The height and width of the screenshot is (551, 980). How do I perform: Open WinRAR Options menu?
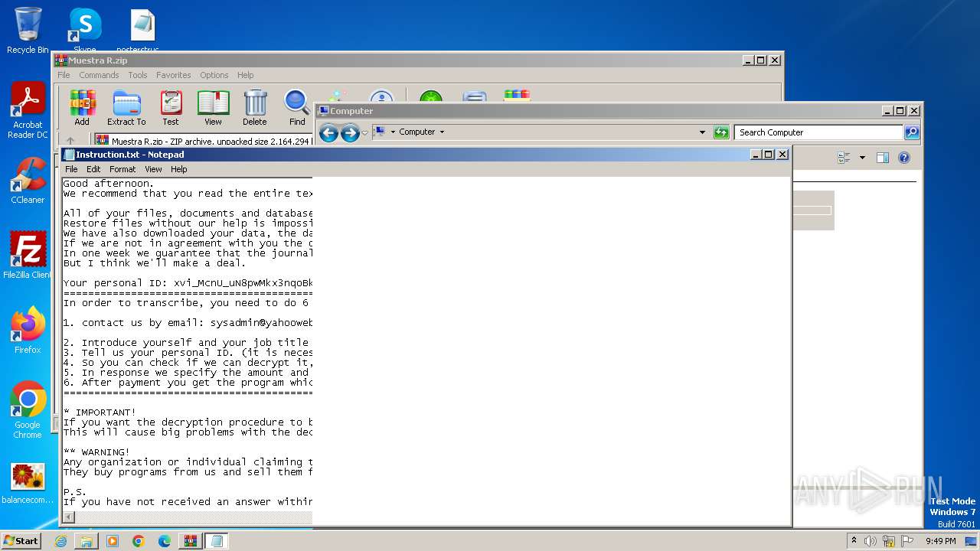[214, 75]
